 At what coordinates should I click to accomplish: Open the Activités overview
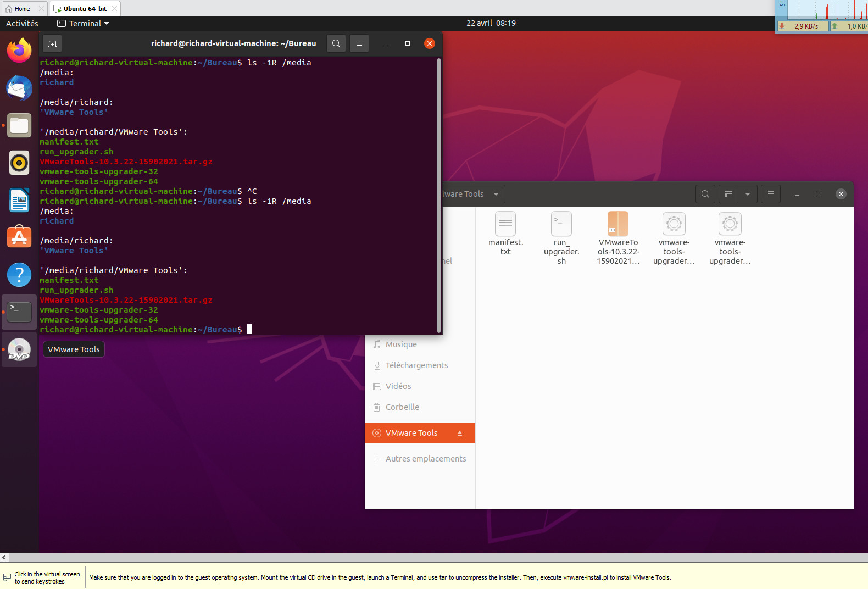coord(22,24)
